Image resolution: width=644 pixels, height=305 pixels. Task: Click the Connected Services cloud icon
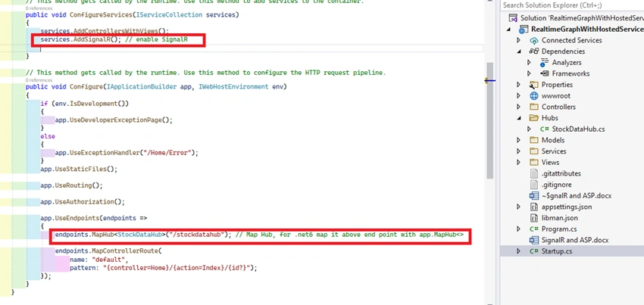coord(534,40)
